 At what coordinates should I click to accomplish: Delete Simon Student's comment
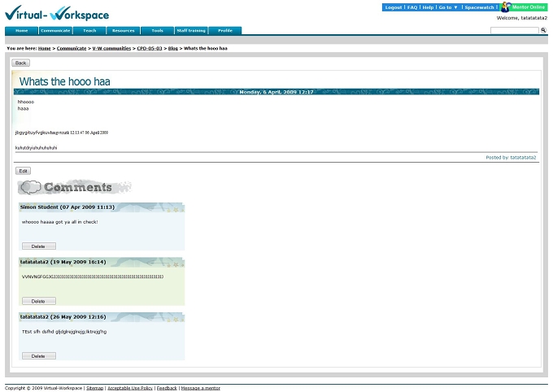39,246
